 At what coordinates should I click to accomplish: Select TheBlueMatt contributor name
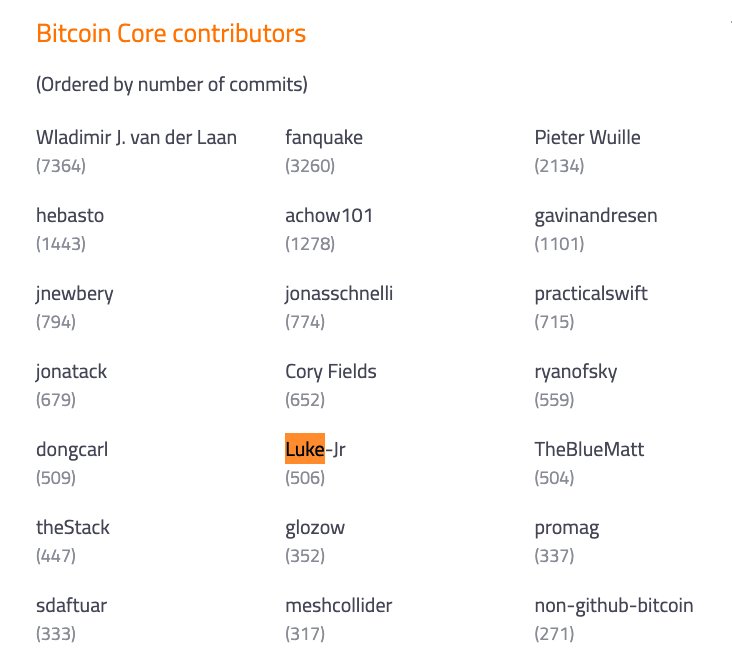pos(589,450)
